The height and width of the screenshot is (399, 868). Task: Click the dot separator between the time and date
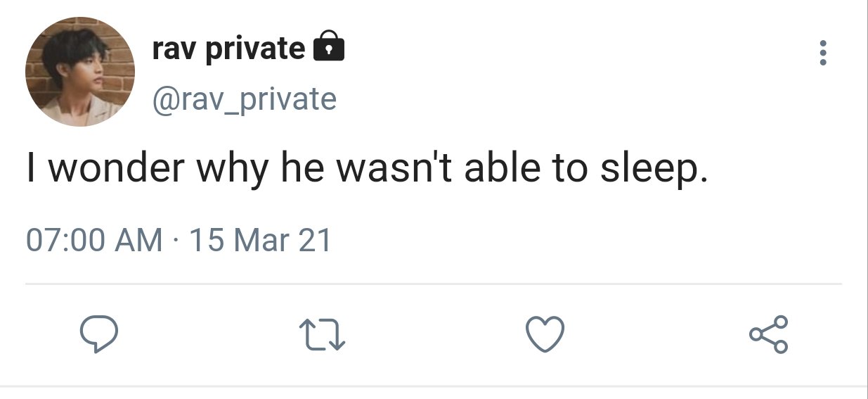[x=176, y=241]
